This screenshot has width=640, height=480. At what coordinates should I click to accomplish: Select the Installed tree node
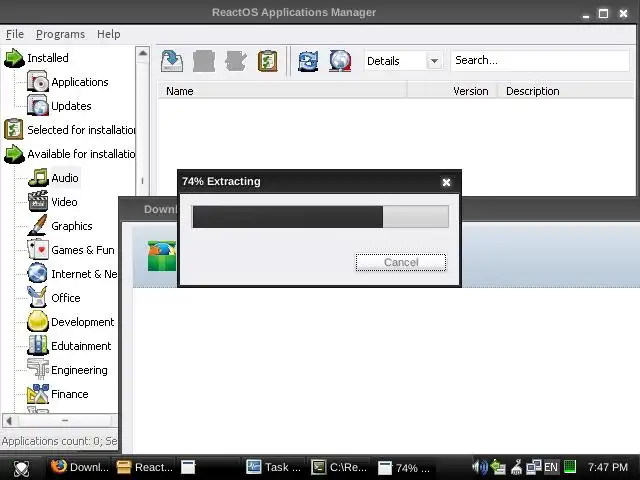[x=48, y=58]
